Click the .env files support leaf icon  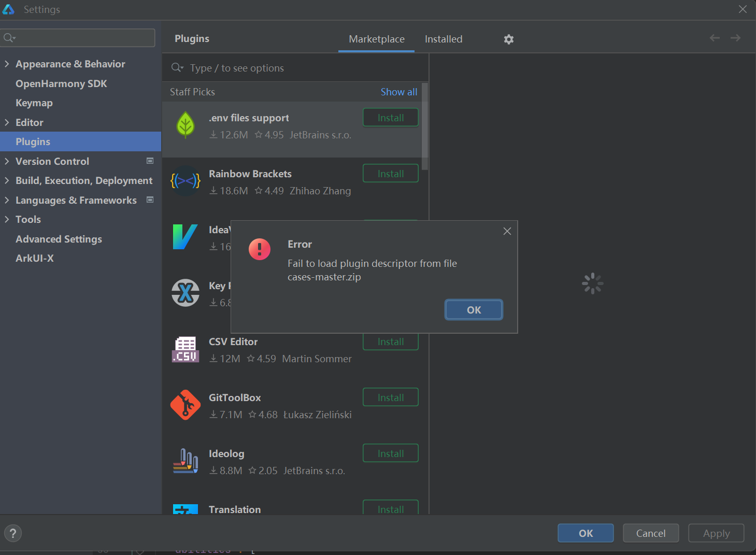tap(186, 125)
